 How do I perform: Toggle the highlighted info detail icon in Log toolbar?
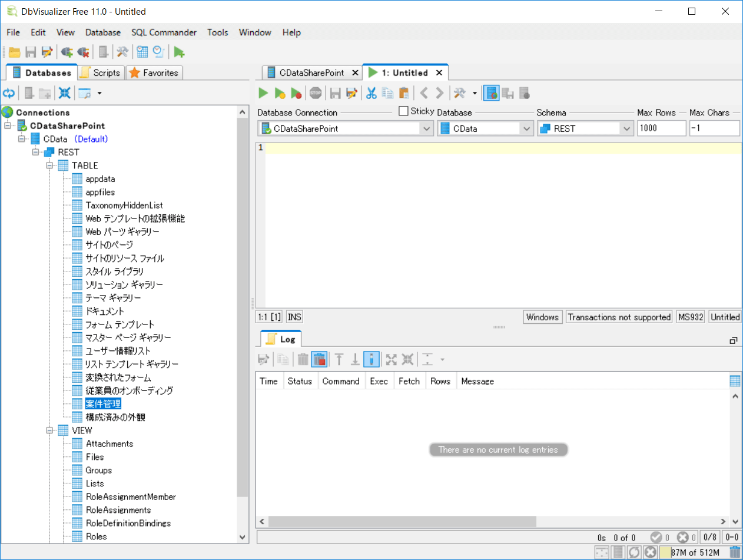pyautogui.click(x=371, y=359)
